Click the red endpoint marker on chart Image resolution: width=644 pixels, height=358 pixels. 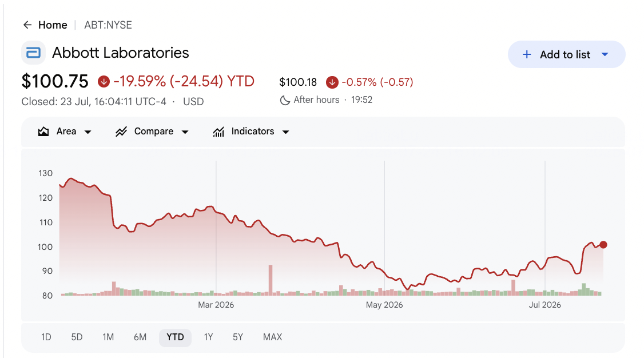(x=603, y=245)
